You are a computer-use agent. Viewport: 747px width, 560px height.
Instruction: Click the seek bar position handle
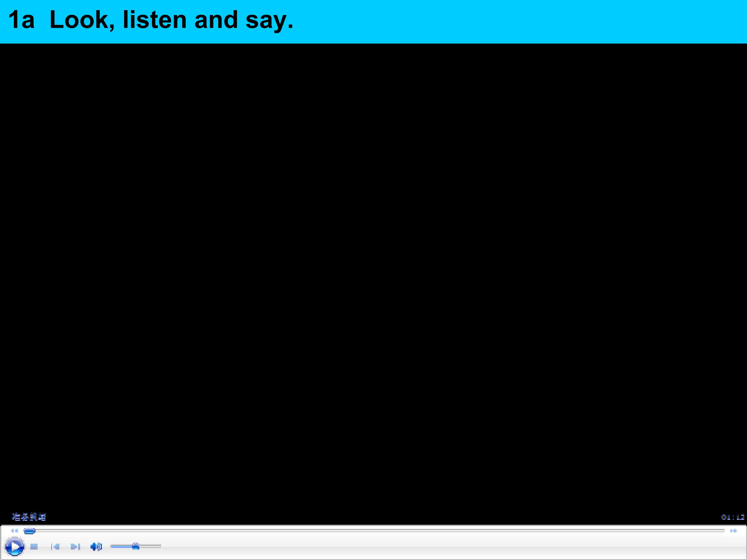tap(29, 531)
